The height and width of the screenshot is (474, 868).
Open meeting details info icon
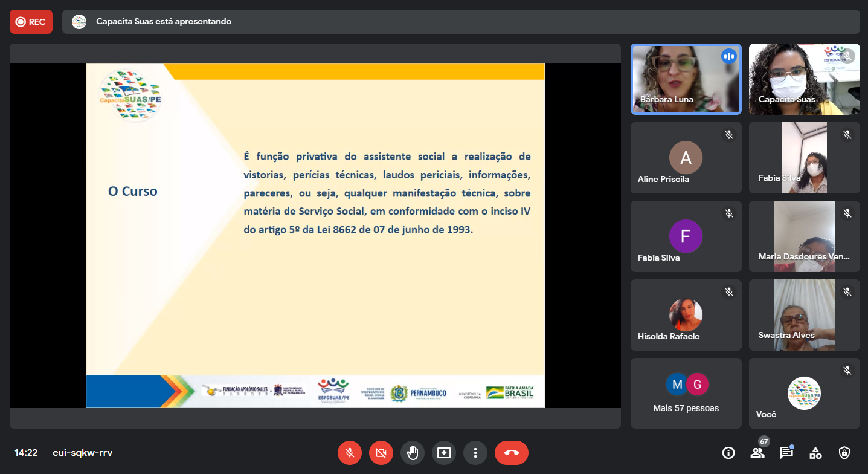point(728,453)
